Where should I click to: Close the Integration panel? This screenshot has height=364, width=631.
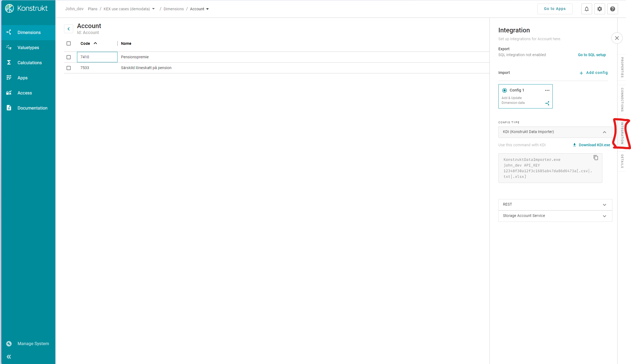617,38
